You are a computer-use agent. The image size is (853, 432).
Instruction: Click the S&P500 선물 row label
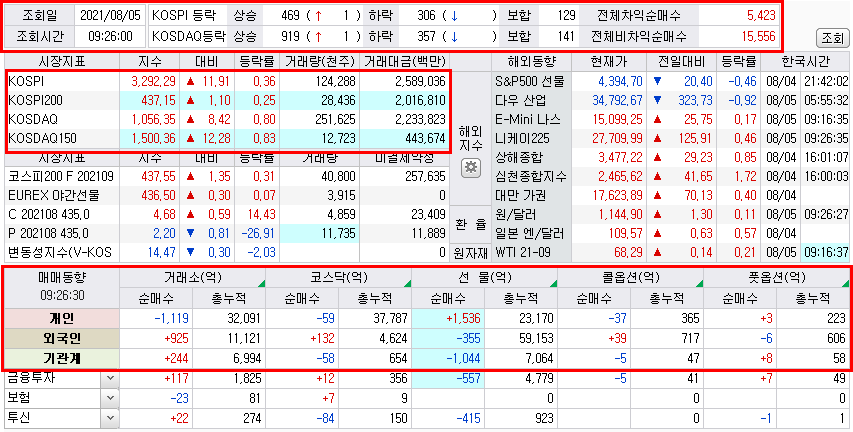point(530,82)
